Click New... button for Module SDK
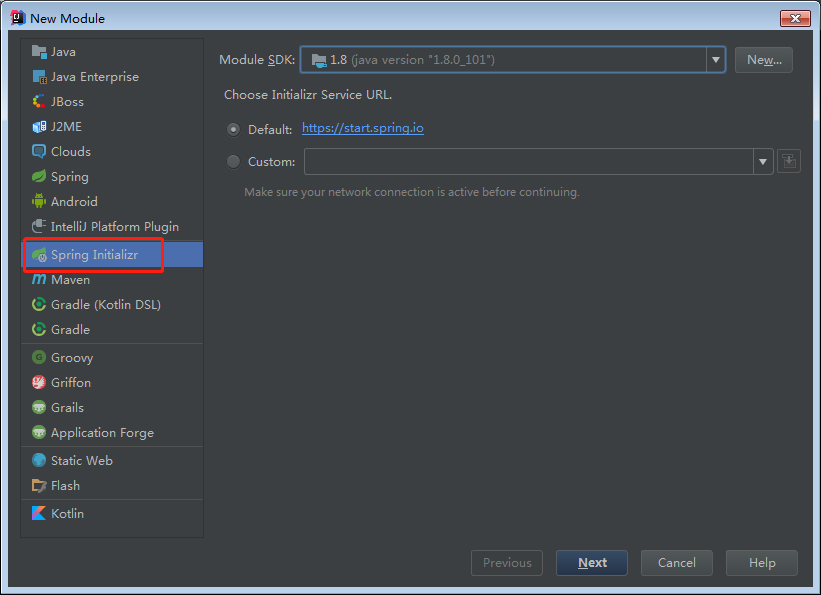 pos(763,60)
